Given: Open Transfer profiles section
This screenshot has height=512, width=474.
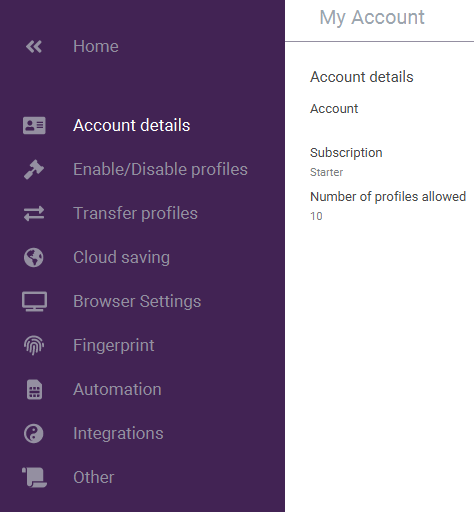Looking at the screenshot, I should [135, 213].
